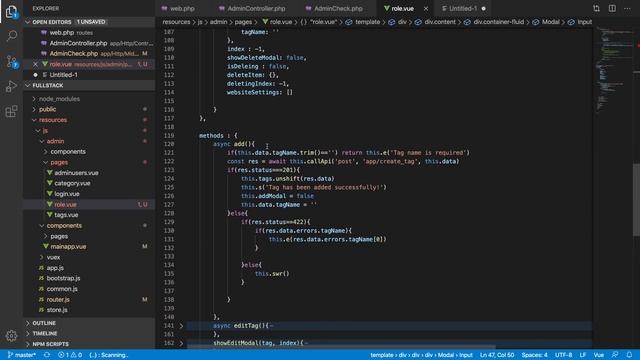
Task: Collapse the FULLSTACK folder section
Action: tap(28, 85)
